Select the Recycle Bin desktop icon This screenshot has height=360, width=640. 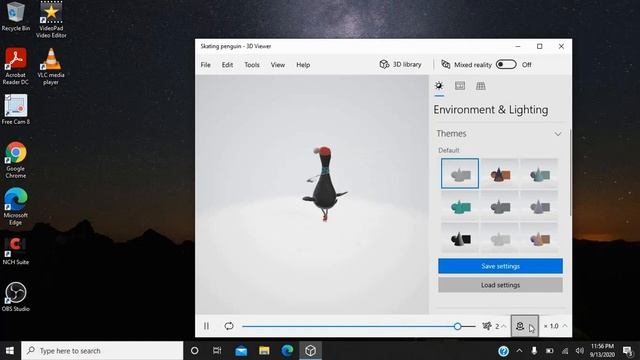click(x=16, y=17)
